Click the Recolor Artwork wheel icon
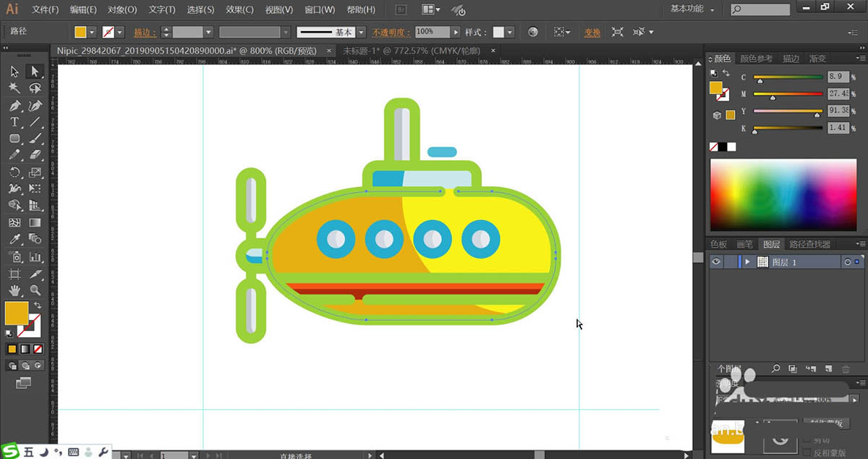This screenshot has height=459, width=868. tap(533, 32)
